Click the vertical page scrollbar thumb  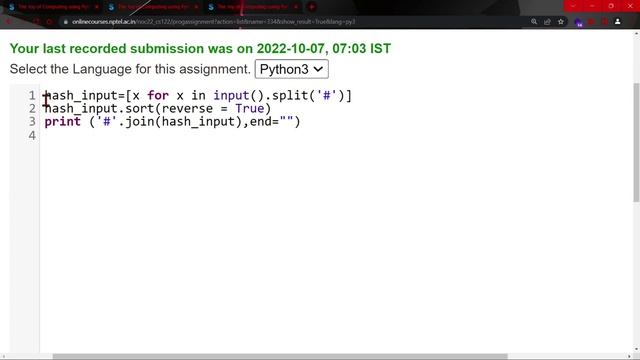point(636,142)
